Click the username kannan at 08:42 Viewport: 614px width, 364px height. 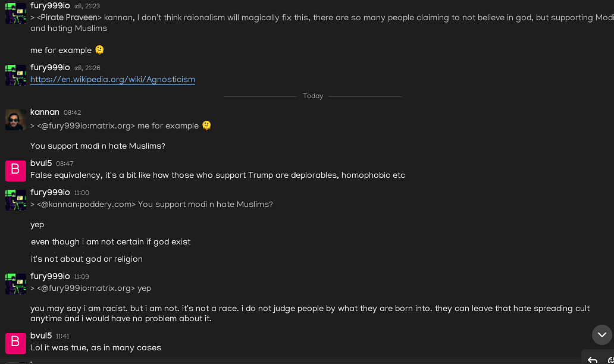click(x=45, y=112)
